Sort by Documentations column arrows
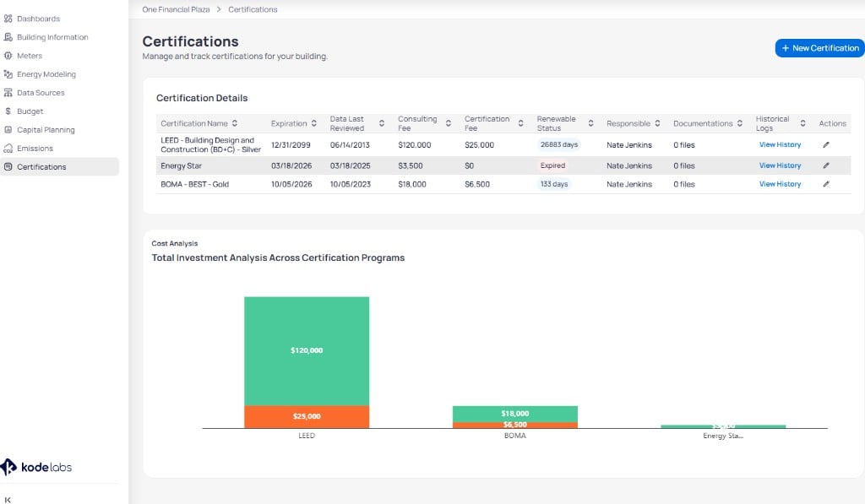 (739, 123)
